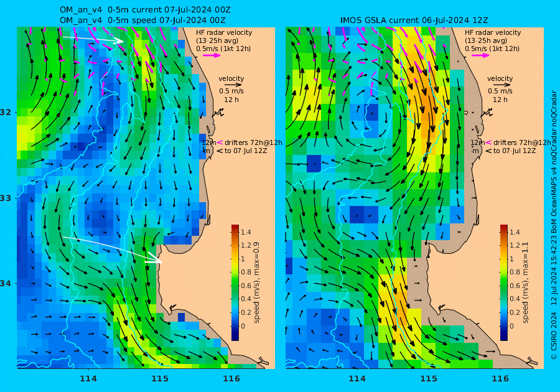Click the 1.4 tick on left colorbar
Image resolution: width=560 pixels, height=392 pixels.
246,232
